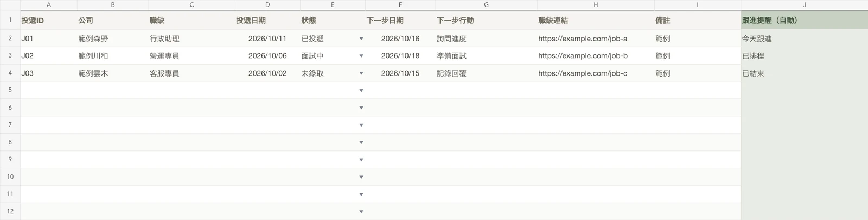Select company cell 範例森野
868x220 pixels.
(113, 39)
